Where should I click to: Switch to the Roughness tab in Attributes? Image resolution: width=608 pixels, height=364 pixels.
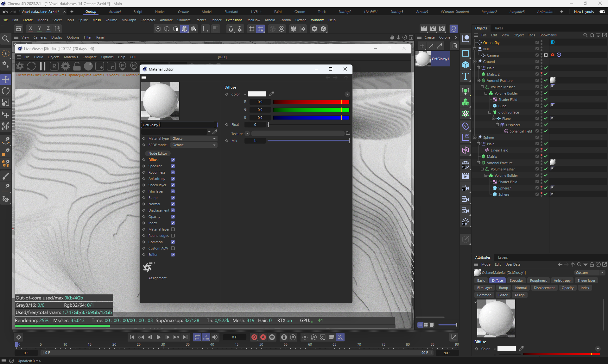point(538,281)
